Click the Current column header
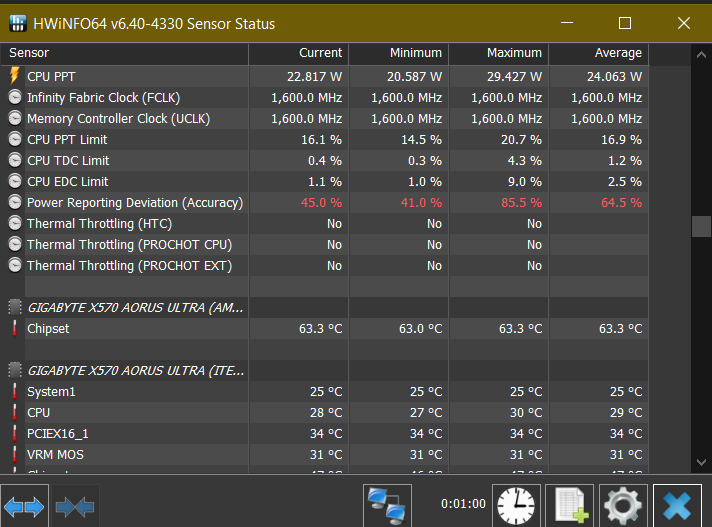The image size is (712, 527). coord(299,53)
